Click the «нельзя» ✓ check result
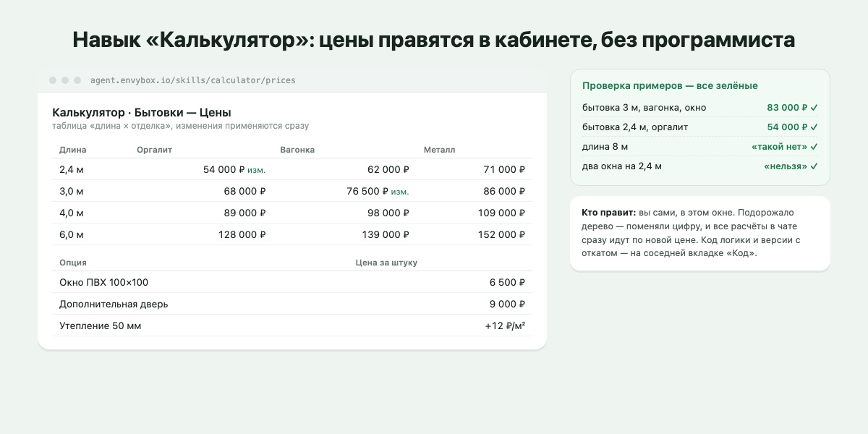 (x=791, y=166)
